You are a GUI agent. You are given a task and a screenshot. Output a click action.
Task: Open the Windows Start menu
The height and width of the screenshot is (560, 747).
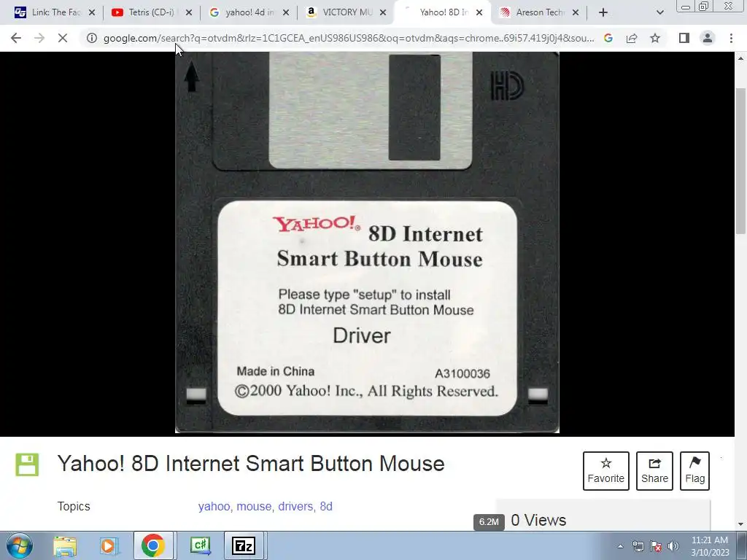click(20, 545)
